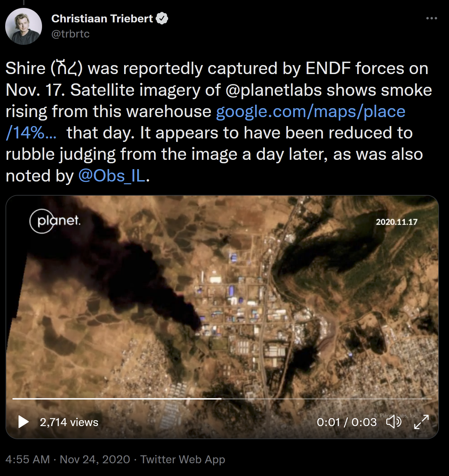The image size is (449, 476).
Task: Click the 0:01 / 0:03 time display
Action: coord(346,422)
